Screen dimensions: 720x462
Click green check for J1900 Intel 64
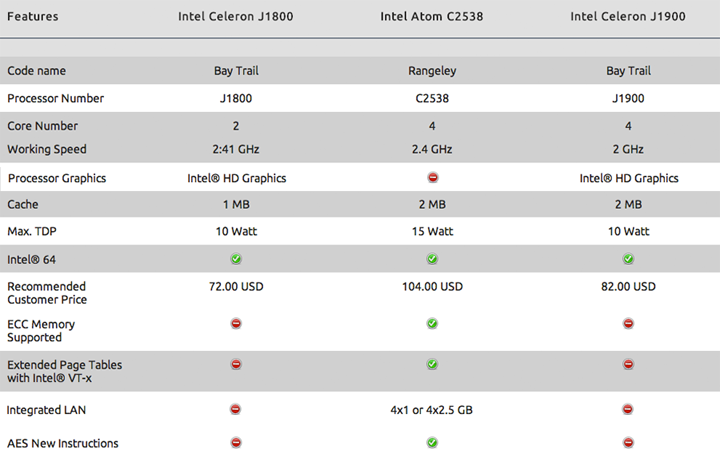[x=628, y=259]
